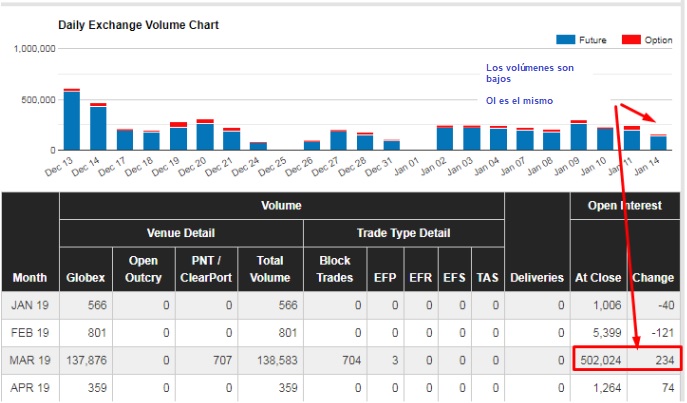Click JAN 19 At Close value 1,006
The height and width of the screenshot is (403, 687).
pos(607,305)
